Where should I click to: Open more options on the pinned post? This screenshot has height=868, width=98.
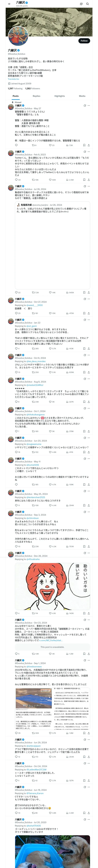coord(89,105)
